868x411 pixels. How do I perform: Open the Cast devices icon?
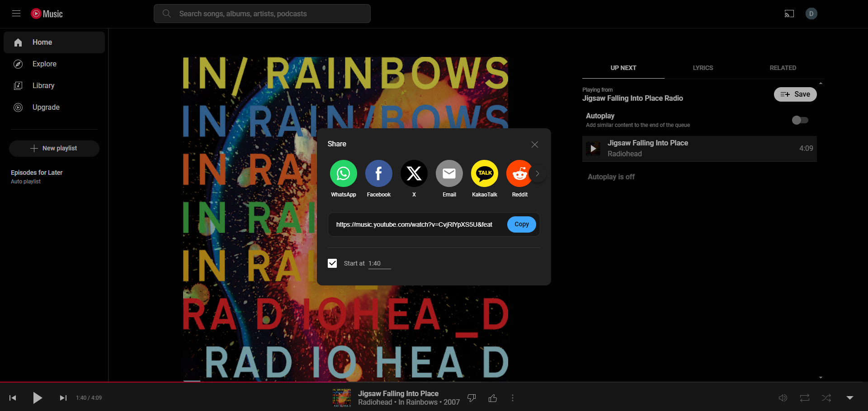789,14
